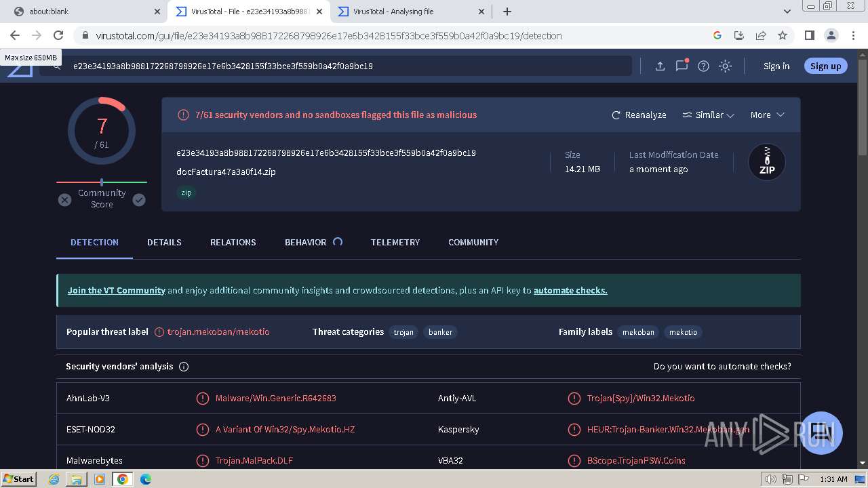Open the help question mark icon
Screen dimensions: 868x488
(704, 66)
